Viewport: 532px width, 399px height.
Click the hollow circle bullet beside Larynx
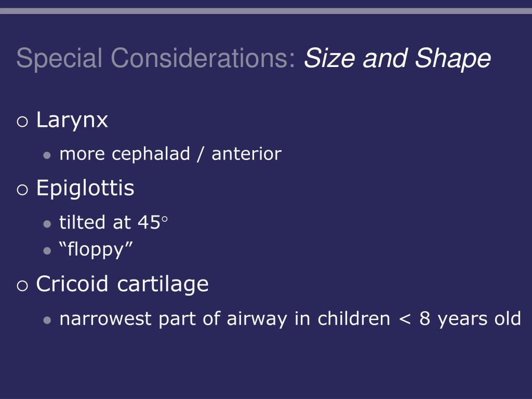[22, 121]
